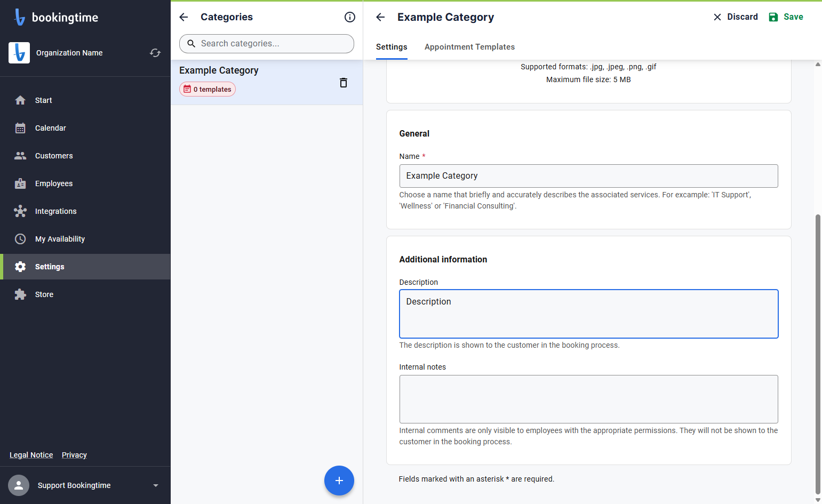
Task: Click the My Availability clock icon
Action: pyautogui.click(x=20, y=239)
